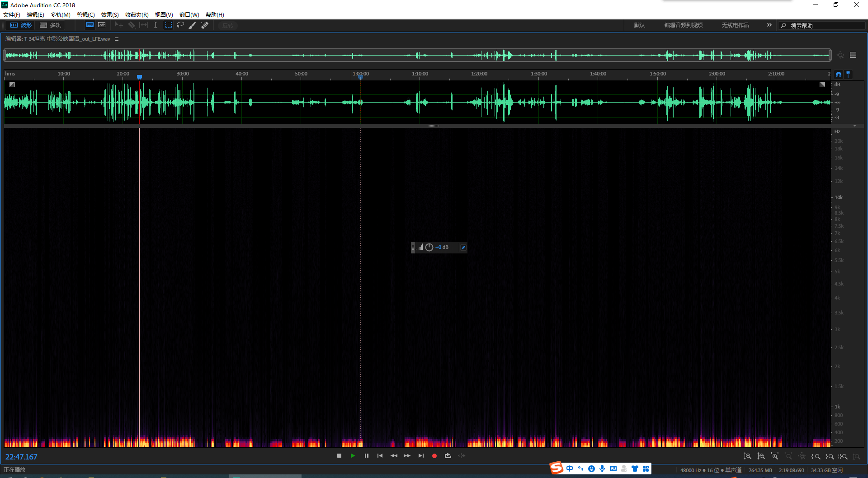This screenshot has height=478, width=868.
Task: Select the 无线电作品 workspace
Action: 735,25
